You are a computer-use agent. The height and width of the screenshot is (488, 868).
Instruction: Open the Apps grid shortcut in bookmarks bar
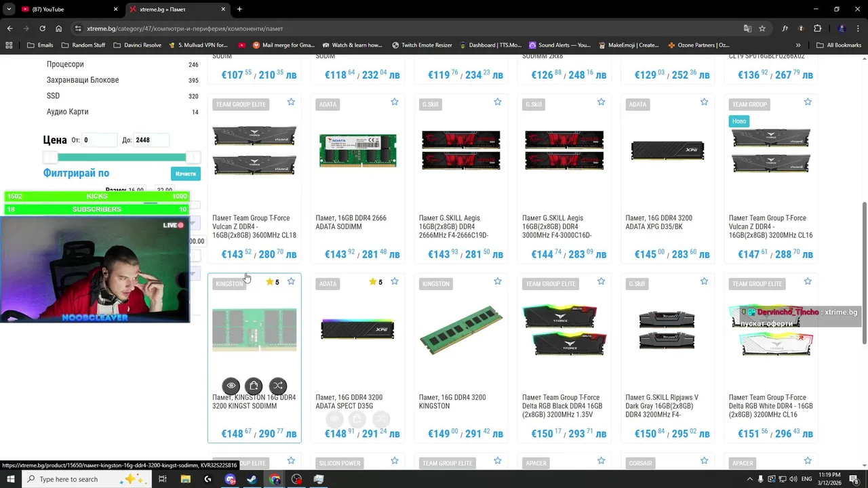pyautogui.click(x=9, y=45)
